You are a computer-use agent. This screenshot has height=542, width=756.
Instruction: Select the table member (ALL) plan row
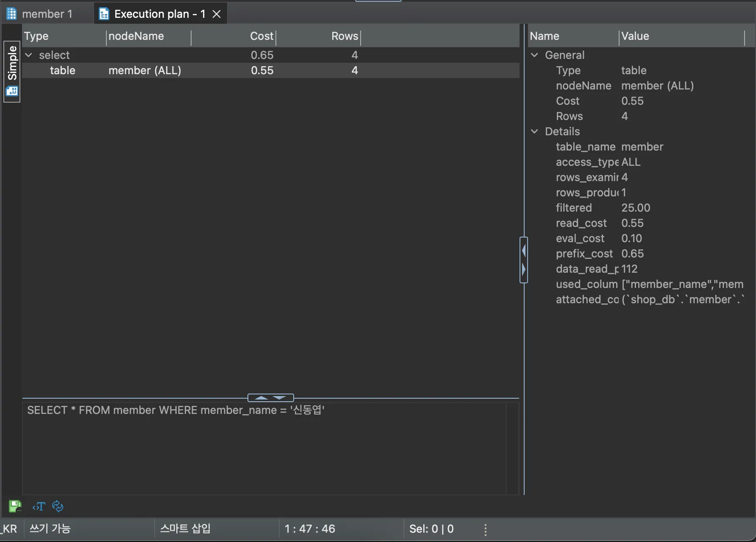[x=271, y=70]
